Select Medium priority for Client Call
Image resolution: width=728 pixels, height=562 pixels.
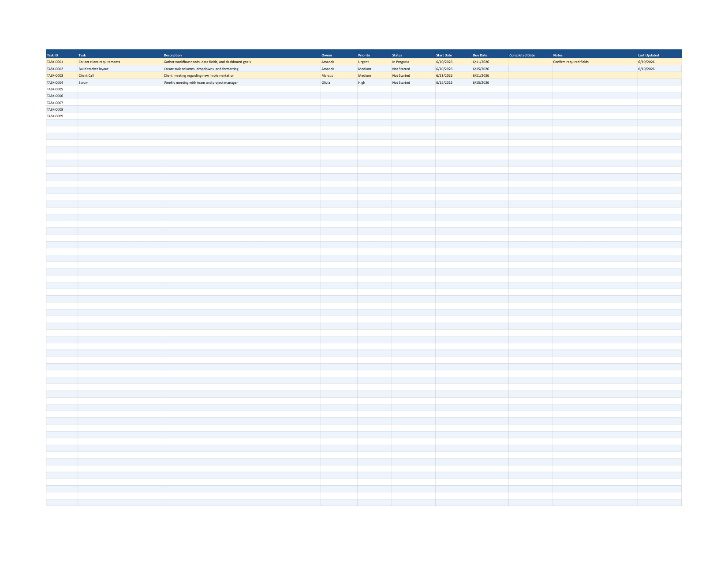click(374, 75)
